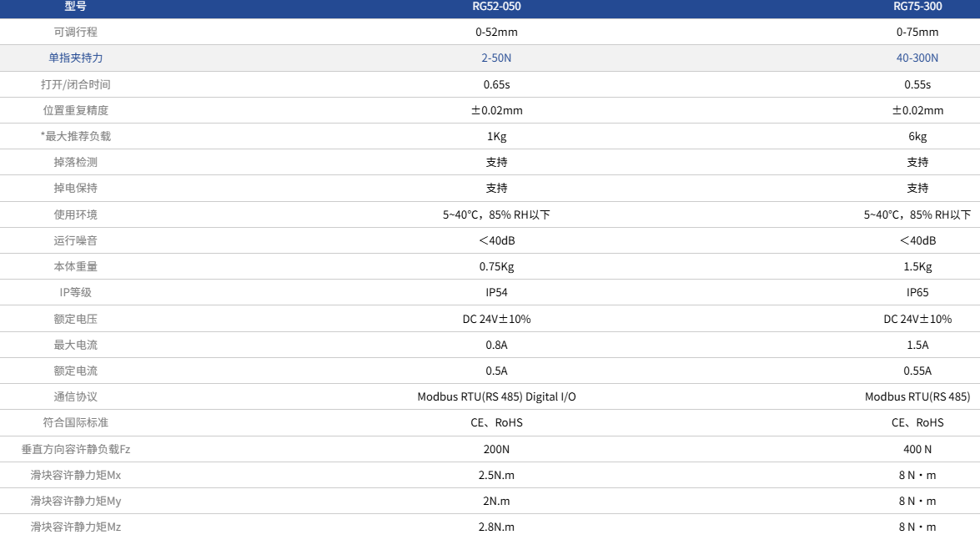Select the 位置重复精度 row label
The height and width of the screenshot is (560, 980).
coord(75,110)
